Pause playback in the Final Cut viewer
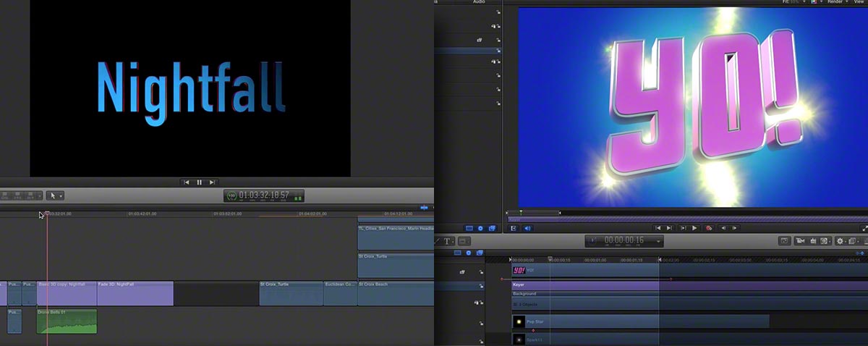868x346 pixels. coord(199,182)
